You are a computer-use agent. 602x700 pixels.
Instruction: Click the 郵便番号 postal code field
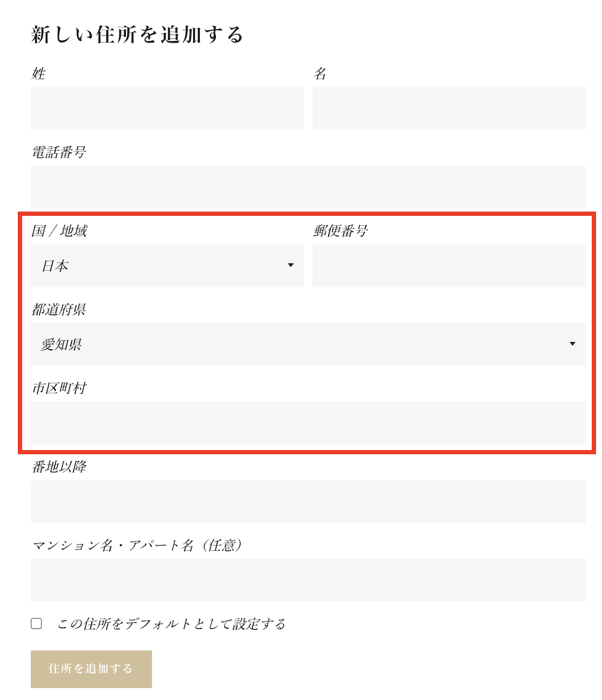449,266
